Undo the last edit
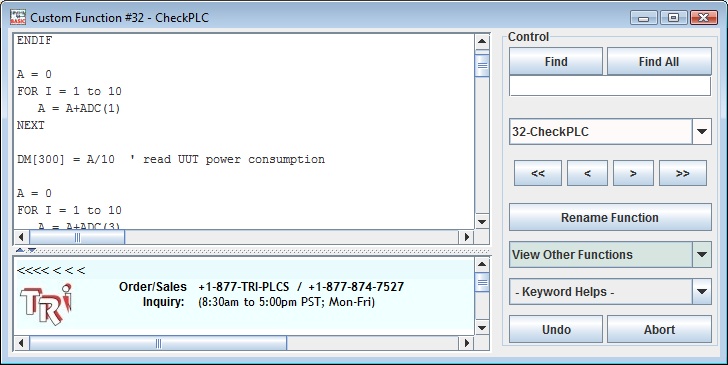The height and width of the screenshot is (365, 728). tap(556, 329)
